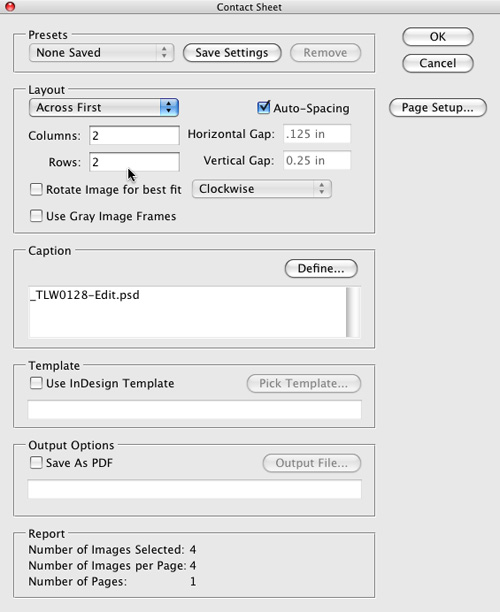Viewport: 500px width, 612px height.
Task: Click the Output File button
Action: coord(311,463)
